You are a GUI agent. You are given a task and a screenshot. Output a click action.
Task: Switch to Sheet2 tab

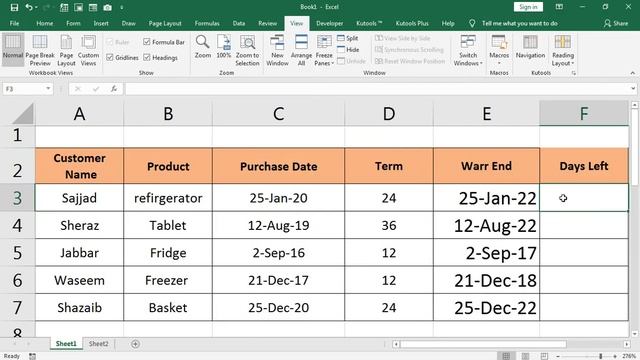pos(99,344)
